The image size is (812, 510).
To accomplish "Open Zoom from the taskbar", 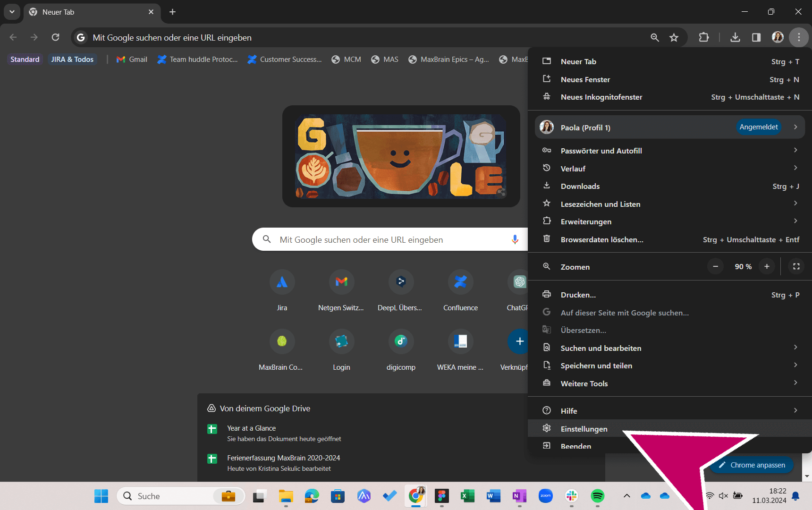I will (546, 496).
